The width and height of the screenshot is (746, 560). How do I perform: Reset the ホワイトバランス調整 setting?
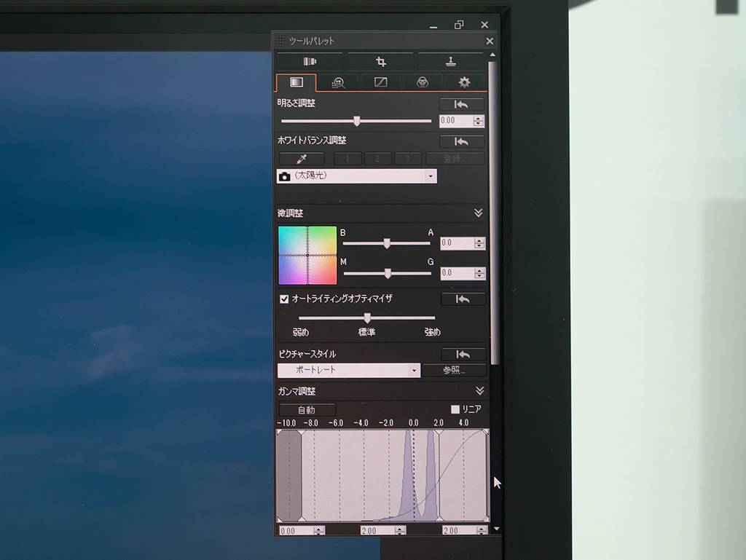click(x=461, y=141)
